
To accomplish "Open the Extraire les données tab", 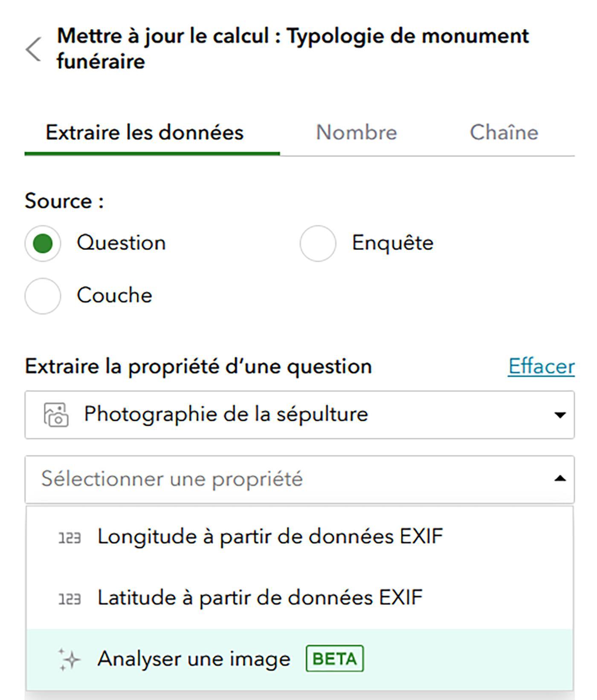I will 145,133.
